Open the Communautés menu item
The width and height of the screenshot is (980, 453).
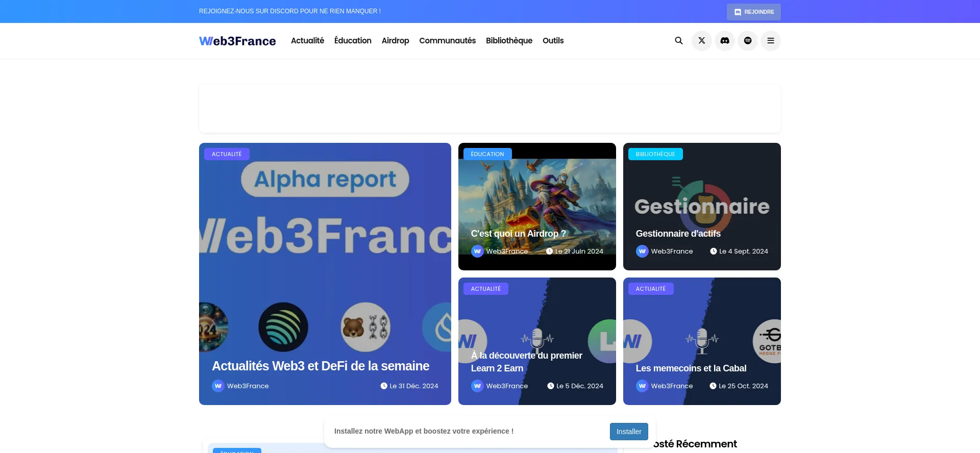pos(448,40)
